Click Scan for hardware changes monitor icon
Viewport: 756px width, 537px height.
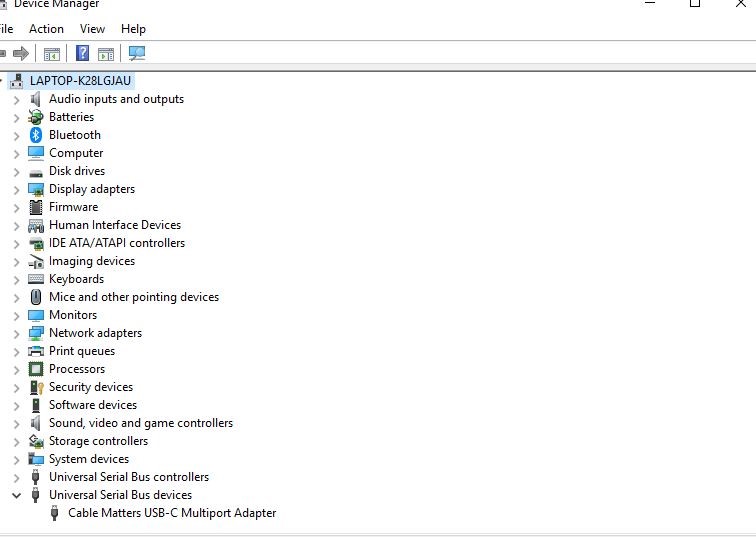[x=137, y=53]
